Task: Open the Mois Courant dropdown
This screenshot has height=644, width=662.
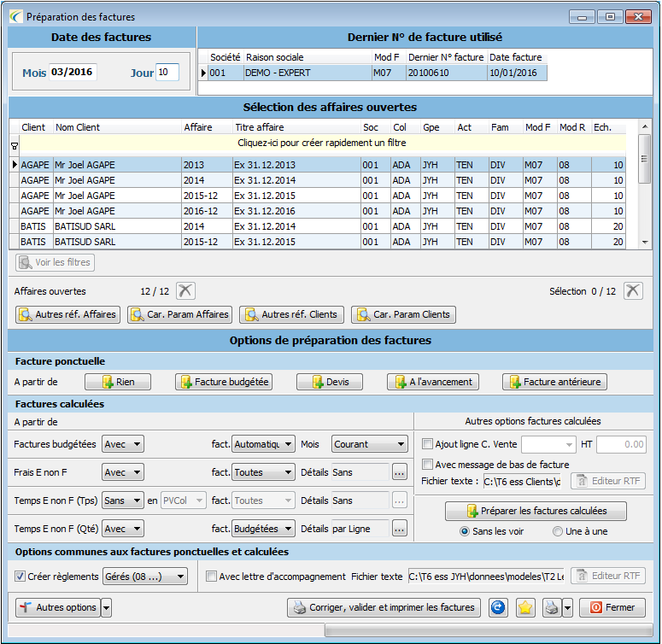Action: [370, 444]
